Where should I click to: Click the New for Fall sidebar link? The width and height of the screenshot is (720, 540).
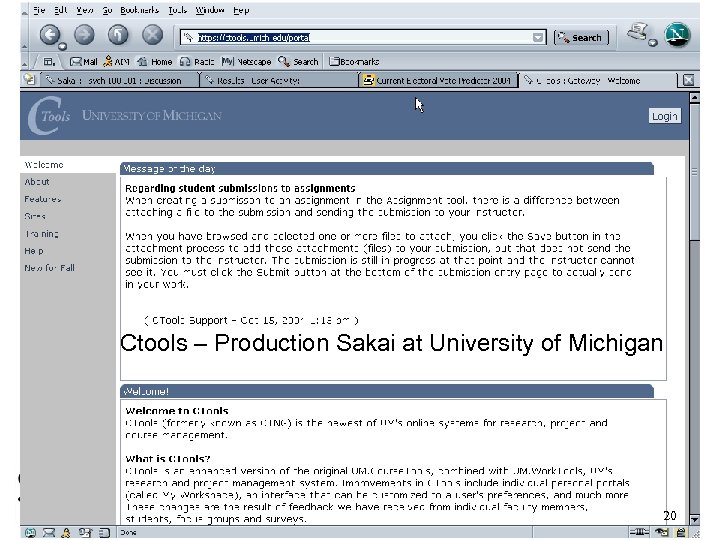point(50,268)
